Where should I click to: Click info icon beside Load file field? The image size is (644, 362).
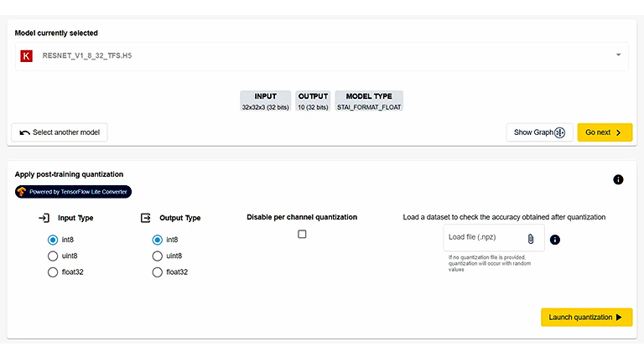click(554, 240)
